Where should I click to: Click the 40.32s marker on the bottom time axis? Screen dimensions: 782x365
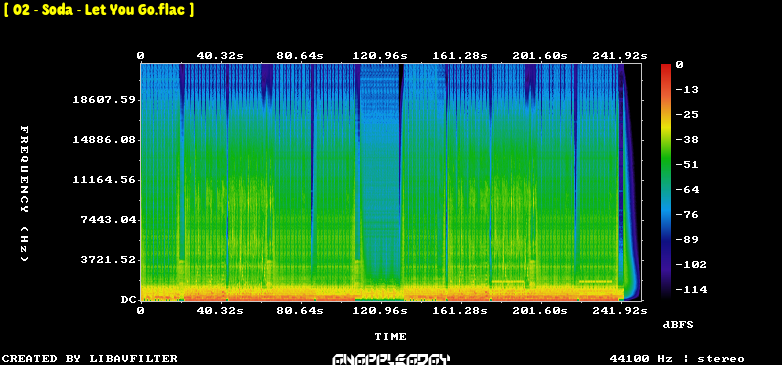tap(220, 311)
